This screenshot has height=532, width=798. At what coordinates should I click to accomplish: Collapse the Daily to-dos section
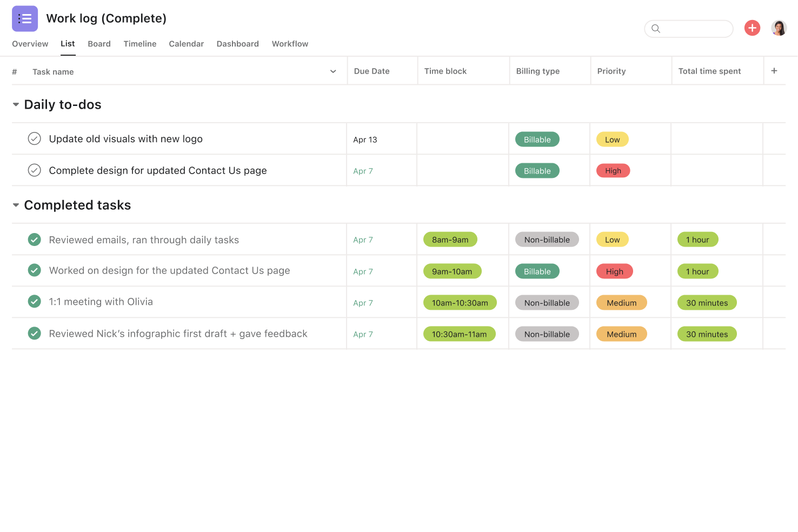(15, 104)
